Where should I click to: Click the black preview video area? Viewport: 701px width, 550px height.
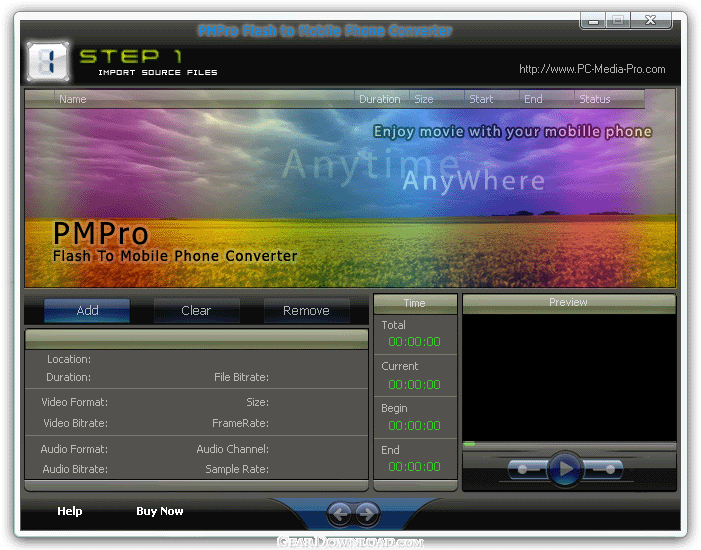(569, 377)
